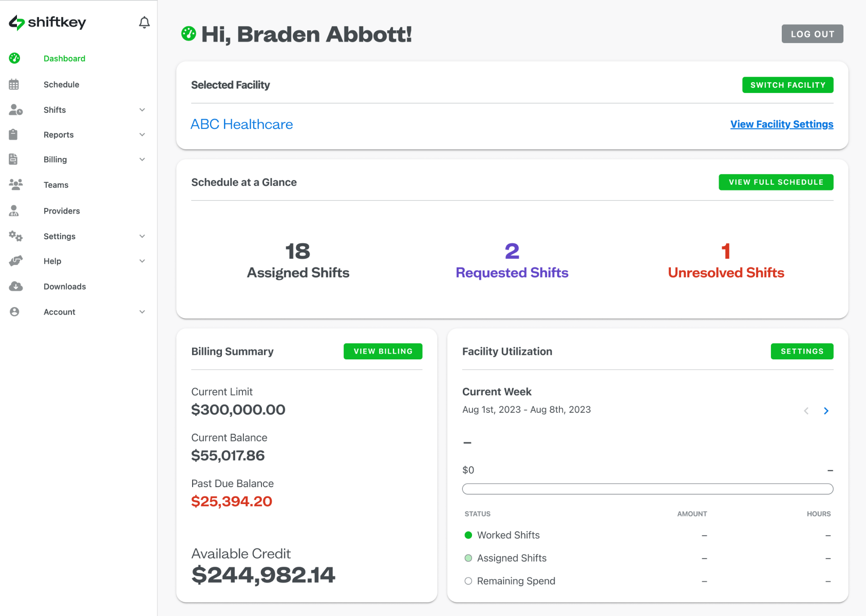Viewport: 866px width, 616px height.
Task: Switch to the Settings sidebar item
Action: pyautogui.click(x=59, y=236)
